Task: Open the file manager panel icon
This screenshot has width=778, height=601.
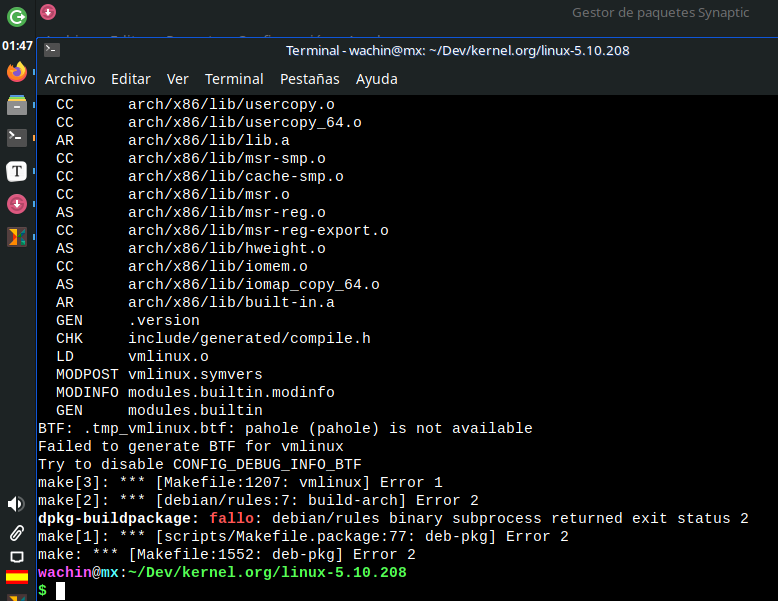Action: (17, 105)
